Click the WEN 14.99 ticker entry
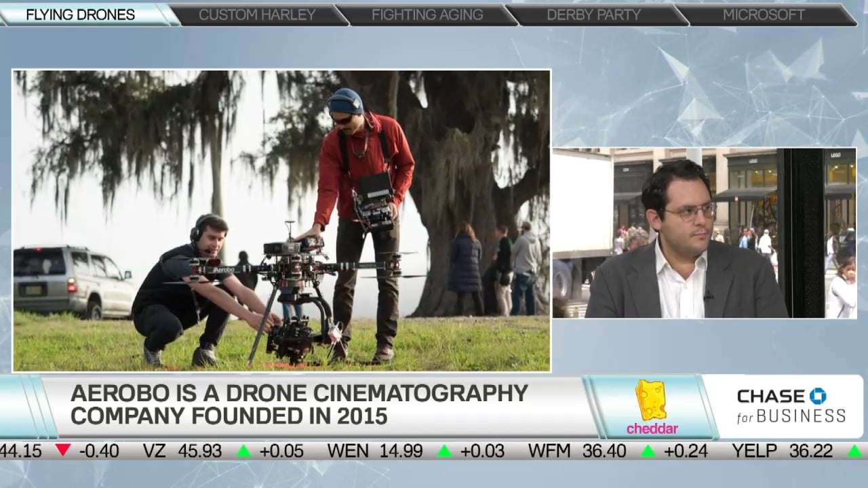 (x=374, y=451)
